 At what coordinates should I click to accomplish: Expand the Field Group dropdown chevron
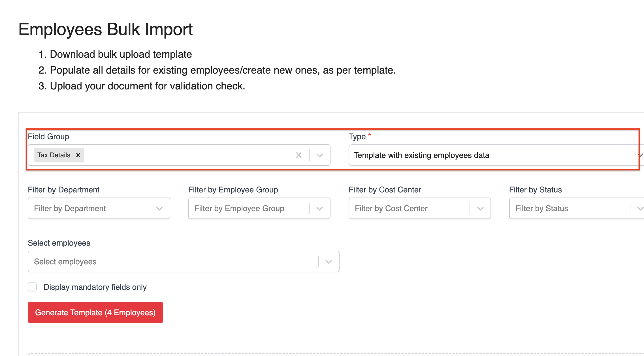[x=320, y=155]
